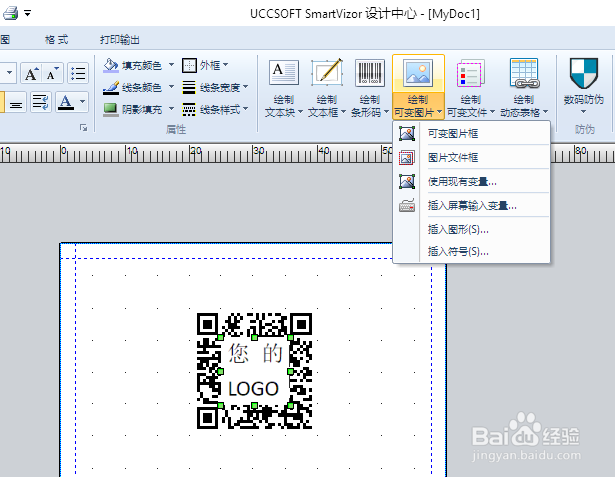The width and height of the screenshot is (615, 477).
Task: Decrease font size with small A icon
Action: [52, 73]
